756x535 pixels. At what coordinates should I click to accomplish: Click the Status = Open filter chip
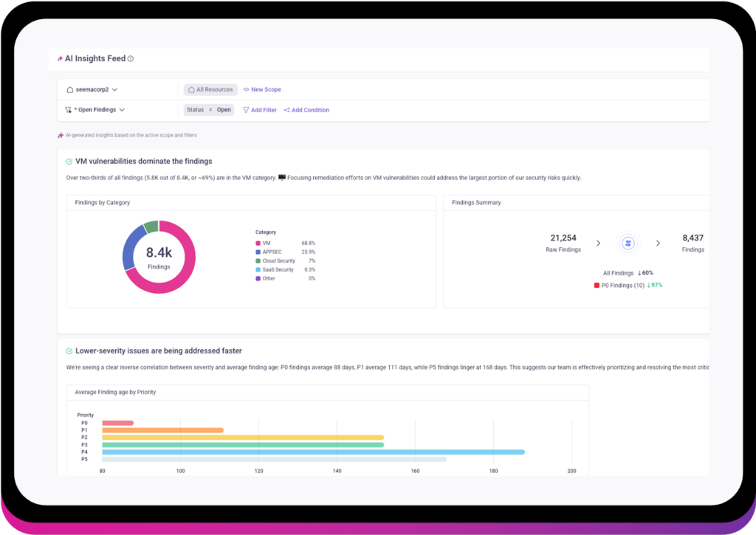tap(209, 110)
